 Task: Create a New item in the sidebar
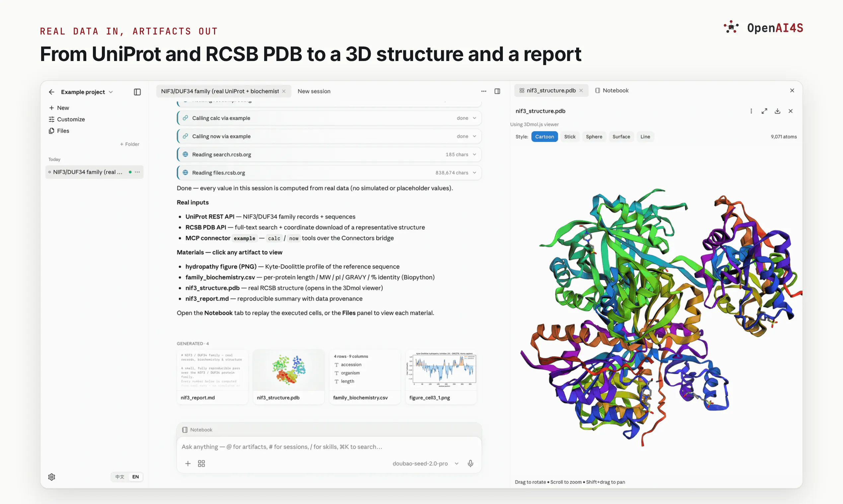point(59,108)
